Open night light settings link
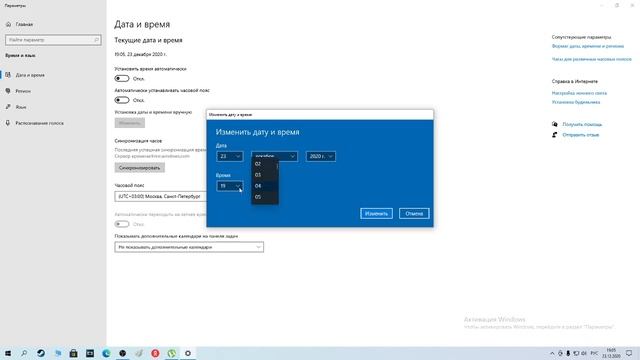 [579, 93]
